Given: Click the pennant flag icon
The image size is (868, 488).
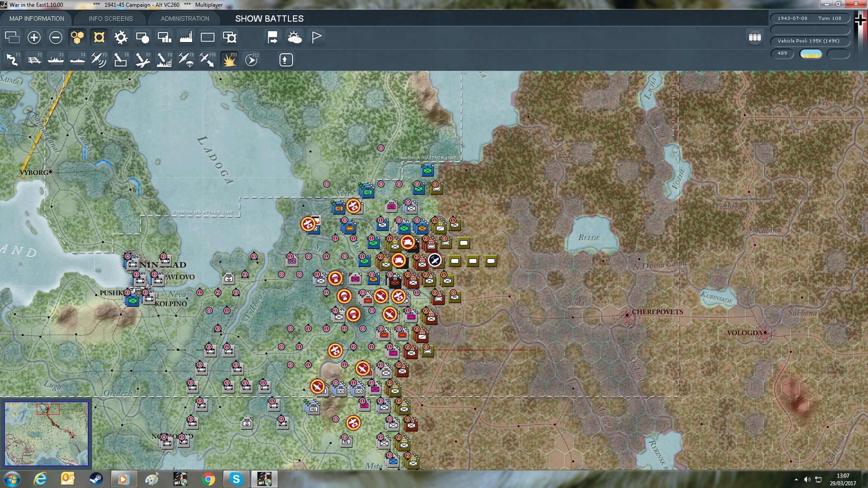Looking at the screenshot, I should pos(316,37).
